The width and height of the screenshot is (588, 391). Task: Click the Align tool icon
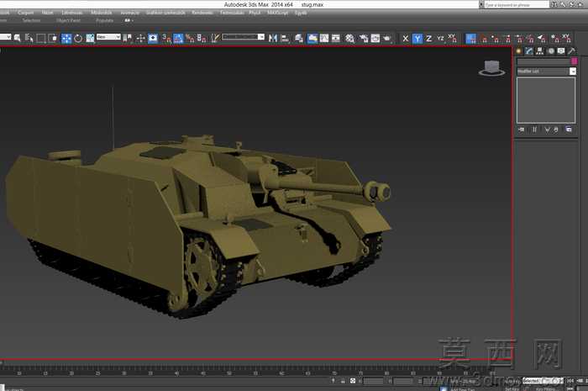tap(286, 38)
